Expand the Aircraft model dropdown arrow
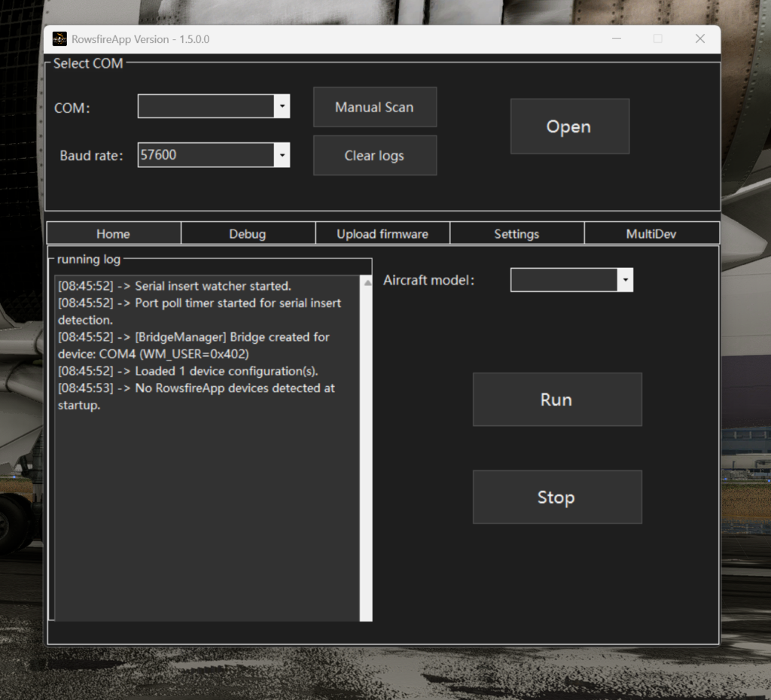The image size is (771, 700). click(x=625, y=280)
